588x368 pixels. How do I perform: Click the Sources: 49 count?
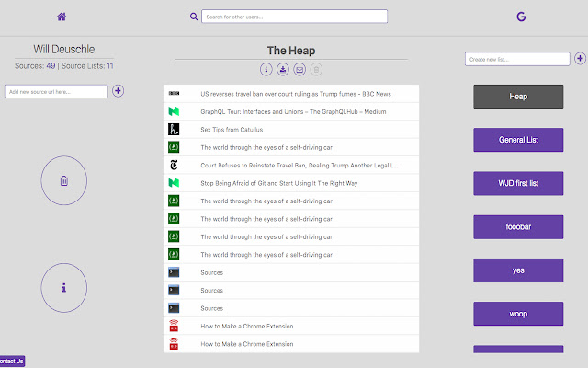(35, 65)
